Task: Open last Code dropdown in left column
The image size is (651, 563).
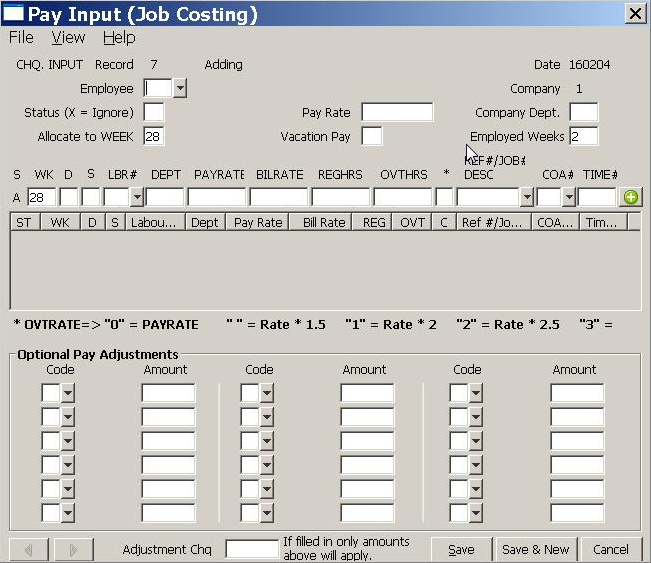Action: 68,513
